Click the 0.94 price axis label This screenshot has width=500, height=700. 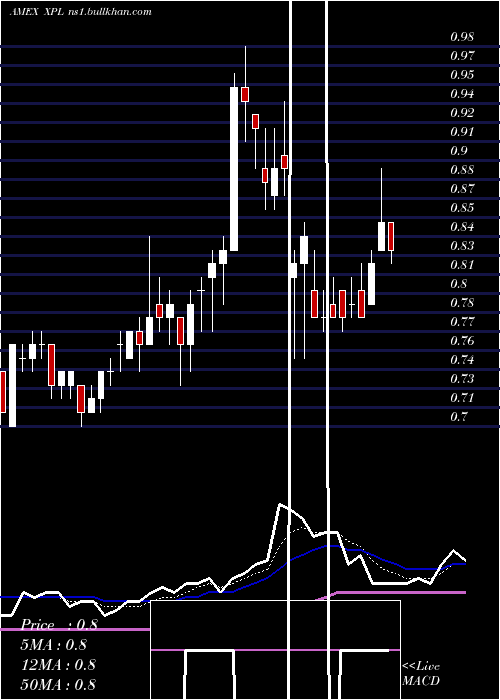(x=462, y=94)
